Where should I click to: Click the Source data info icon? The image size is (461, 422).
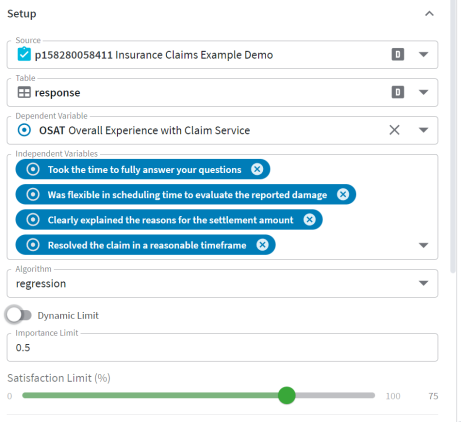tap(398, 54)
